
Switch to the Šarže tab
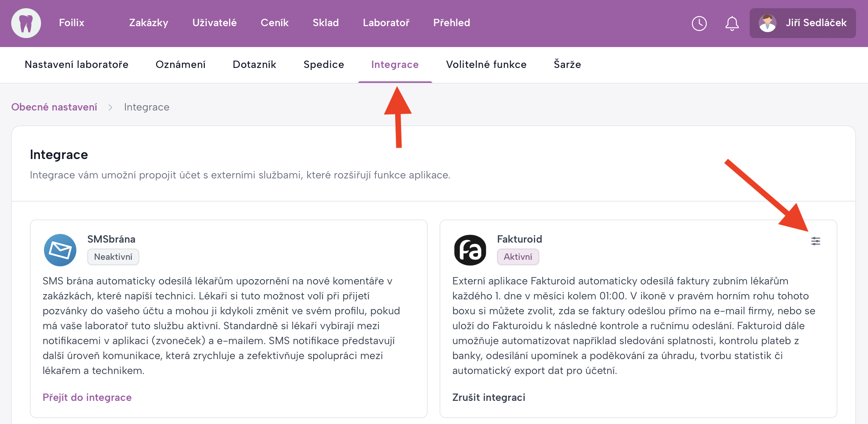(x=567, y=65)
